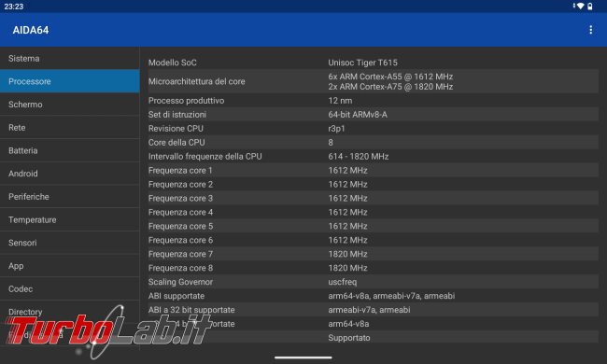Select the Core della CPU label
Screen dimensions: 607x364
pyautogui.click(x=176, y=143)
